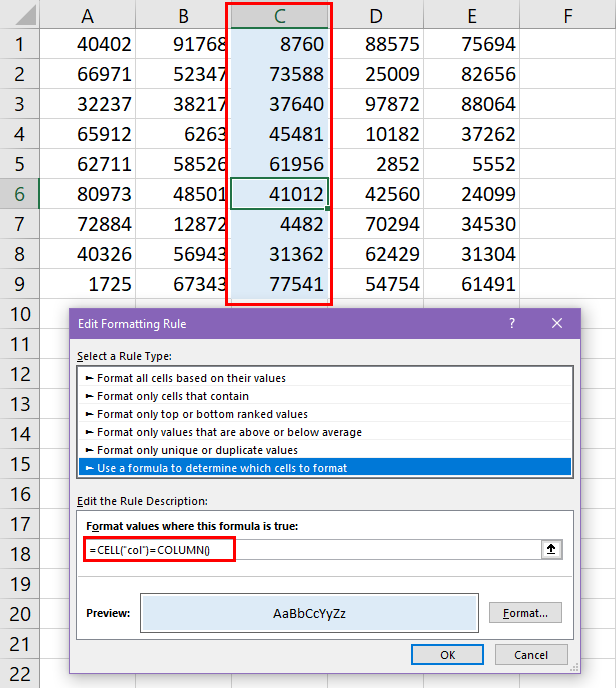Click the active cell containing 41012
This screenshot has width=616, height=688.
click(279, 194)
